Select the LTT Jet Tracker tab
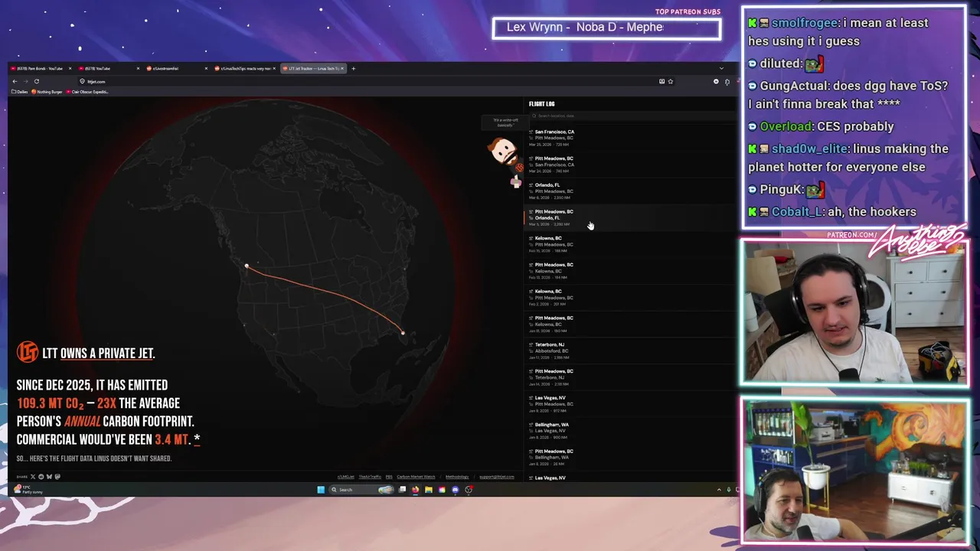This screenshot has height=551, width=980. [x=312, y=68]
